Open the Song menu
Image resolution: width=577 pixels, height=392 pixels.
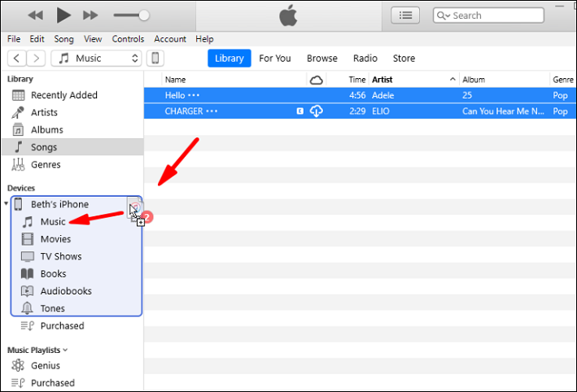[x=63, y=39]
